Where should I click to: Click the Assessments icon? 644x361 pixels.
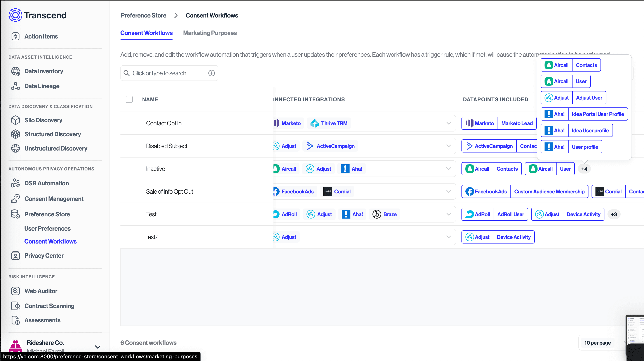(x=16, y=320)
